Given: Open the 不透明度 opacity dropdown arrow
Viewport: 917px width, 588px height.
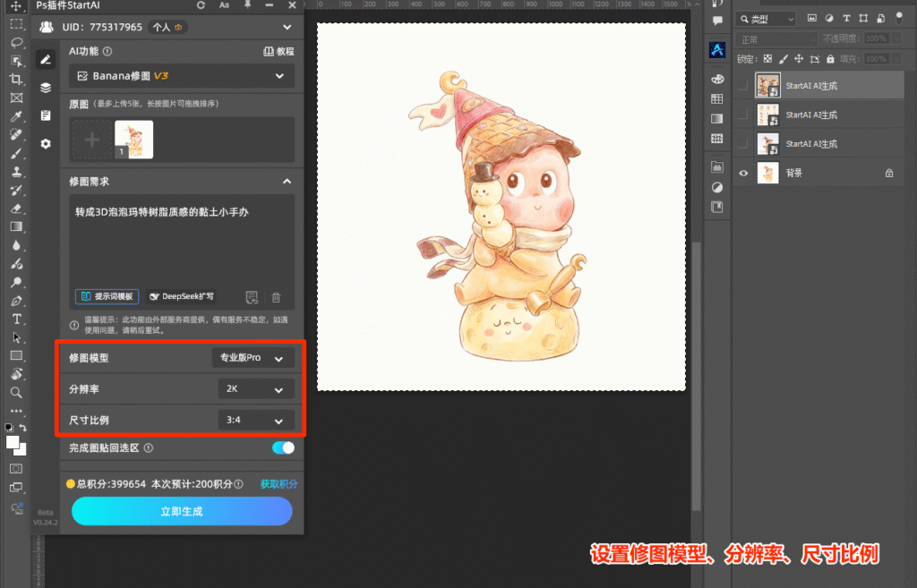Looking at the screenshot, I should tap(896, 38).
